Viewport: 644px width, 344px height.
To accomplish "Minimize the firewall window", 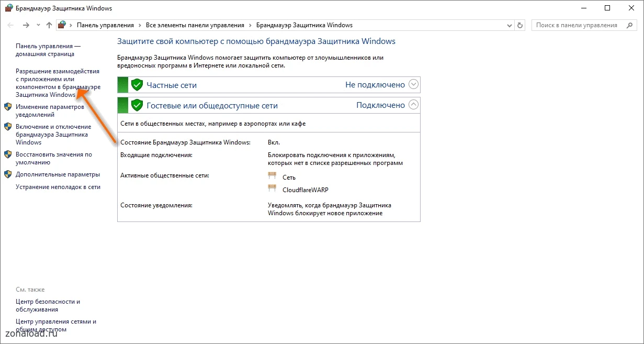I will [583, 8].
